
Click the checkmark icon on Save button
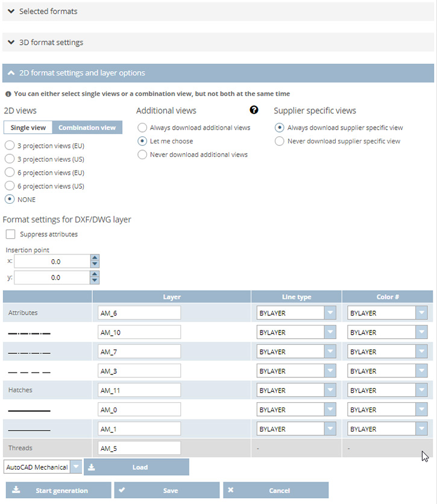point(122,490)
